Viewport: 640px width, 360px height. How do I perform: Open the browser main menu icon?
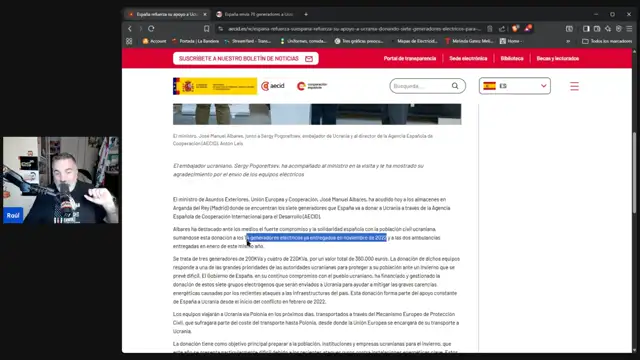click(629, 29)
